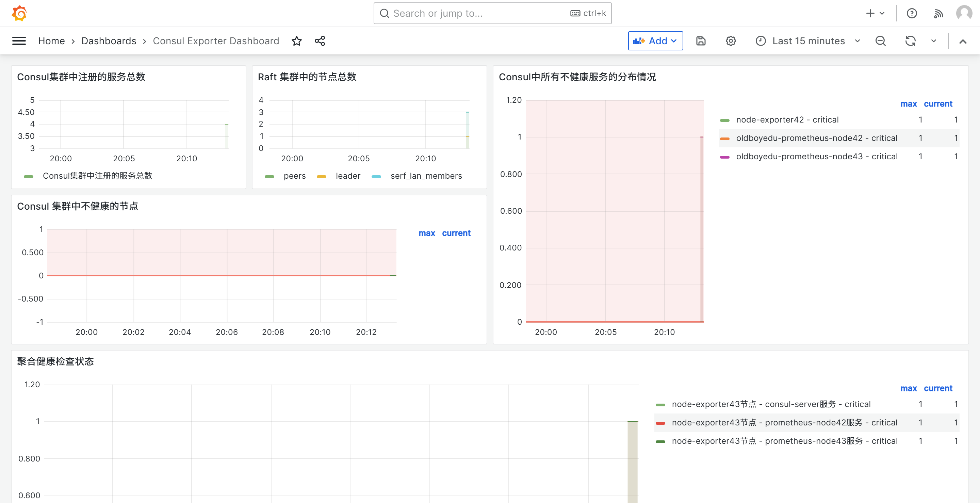
Task: Toggle prometheus-node42服务 - critical legend series
Action: pos(784,422)
